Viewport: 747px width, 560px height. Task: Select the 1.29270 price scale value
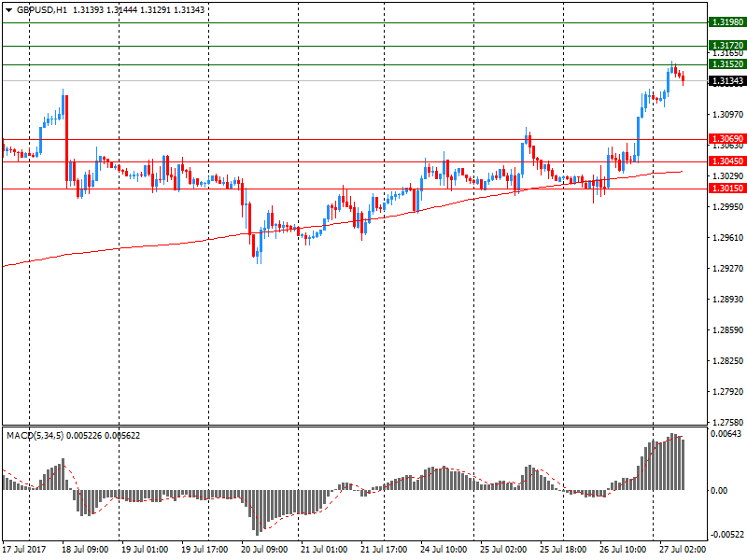coord(727,269)
